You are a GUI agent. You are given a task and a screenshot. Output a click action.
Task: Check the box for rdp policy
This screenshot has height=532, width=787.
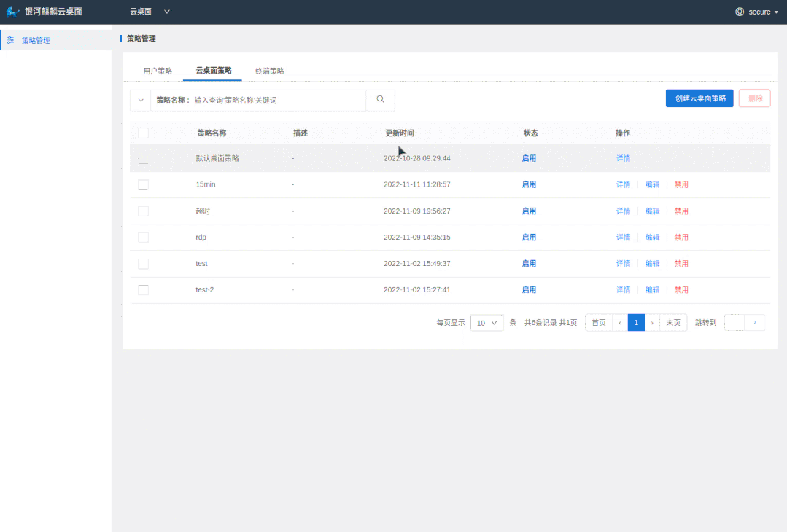click(x=144, y=237)
